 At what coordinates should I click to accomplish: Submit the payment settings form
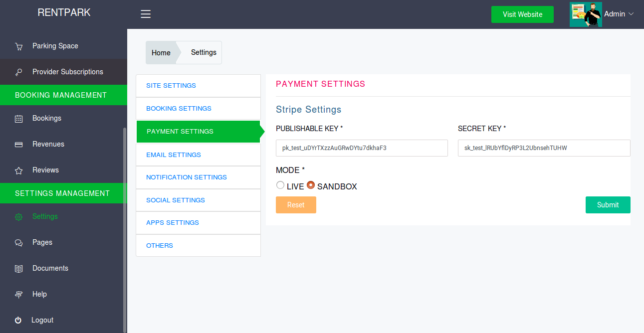tap(608, 205)
